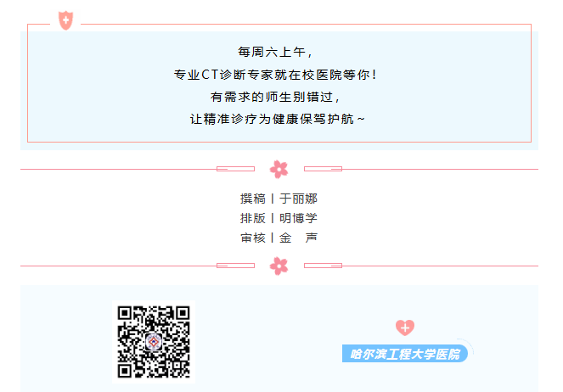Click the author credit 撰稿 于丽娜
Screen dimensions: 563x392
pyautogui.click(x=279, y=199)
